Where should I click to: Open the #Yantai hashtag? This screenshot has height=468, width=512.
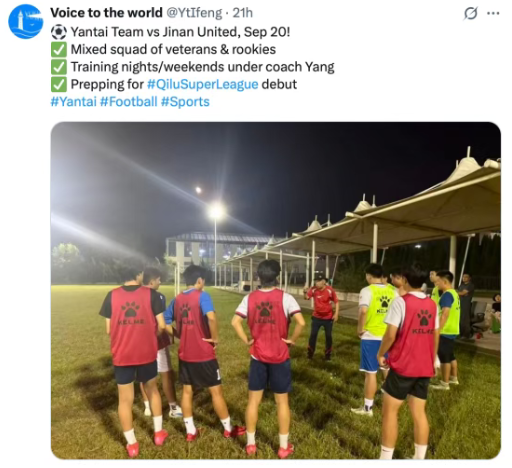click(x=74, y=102)
